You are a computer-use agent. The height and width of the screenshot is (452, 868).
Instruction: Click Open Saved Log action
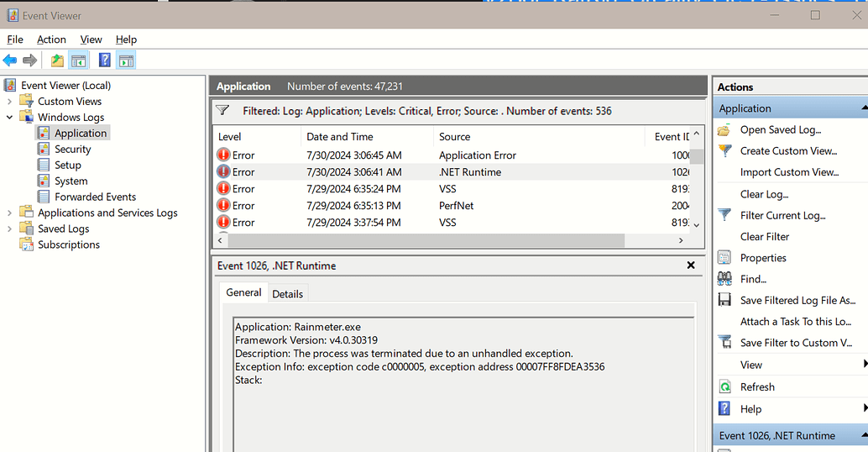click(x=781, y=129)
